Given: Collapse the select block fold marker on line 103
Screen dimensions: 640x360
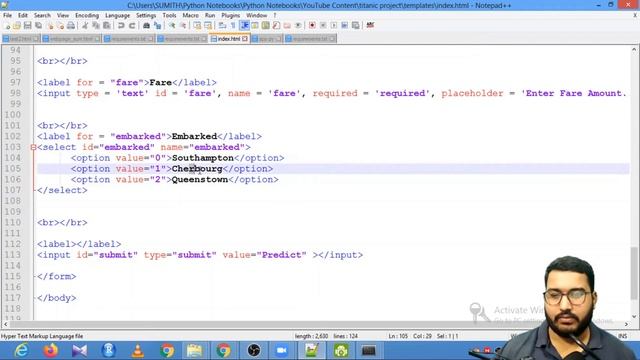Looking at the screenshot, I should point(33,147).
